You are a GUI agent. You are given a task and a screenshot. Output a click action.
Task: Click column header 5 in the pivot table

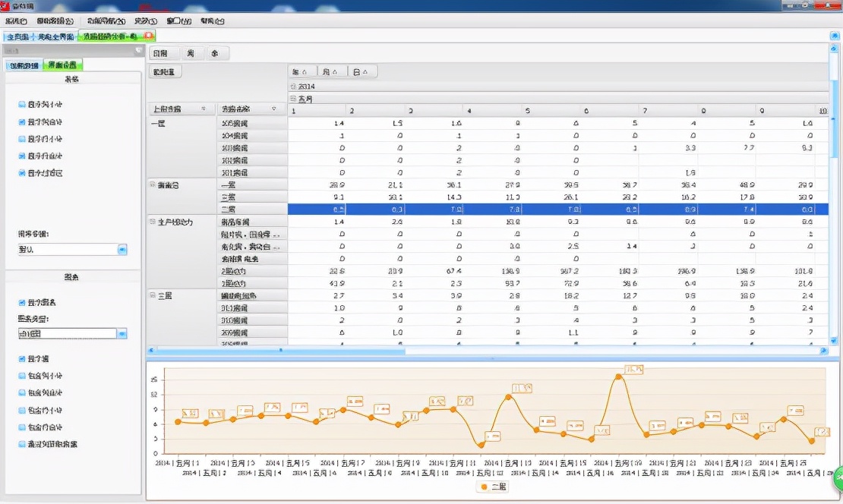[551, 111]
